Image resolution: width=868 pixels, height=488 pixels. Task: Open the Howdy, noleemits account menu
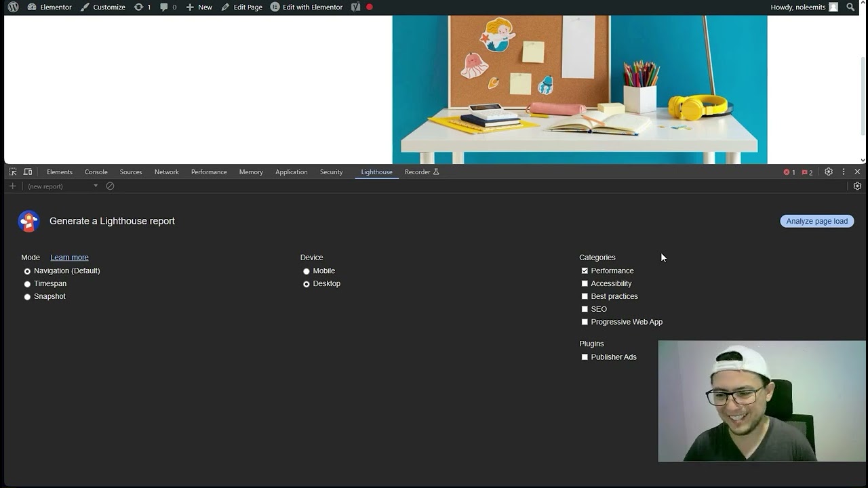[804, 7]
